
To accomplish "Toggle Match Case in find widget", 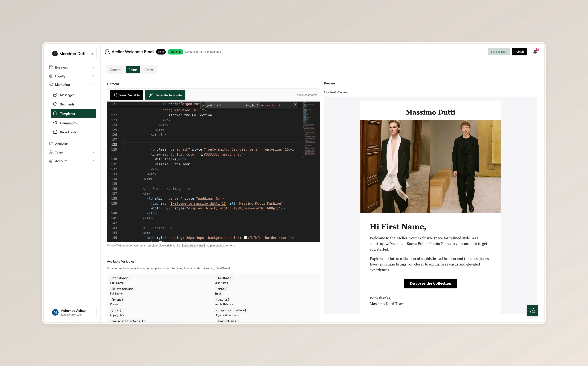I will click(x=247, y=105).
